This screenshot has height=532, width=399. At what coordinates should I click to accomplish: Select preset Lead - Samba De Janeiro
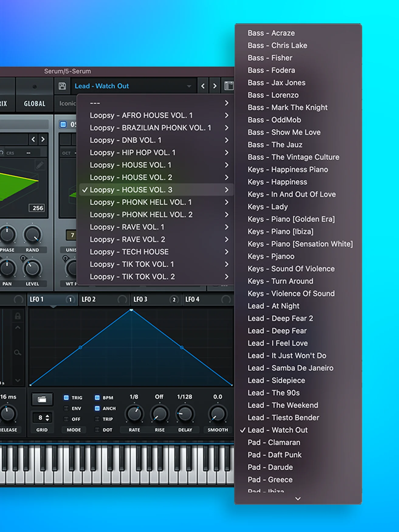(298, 368)
